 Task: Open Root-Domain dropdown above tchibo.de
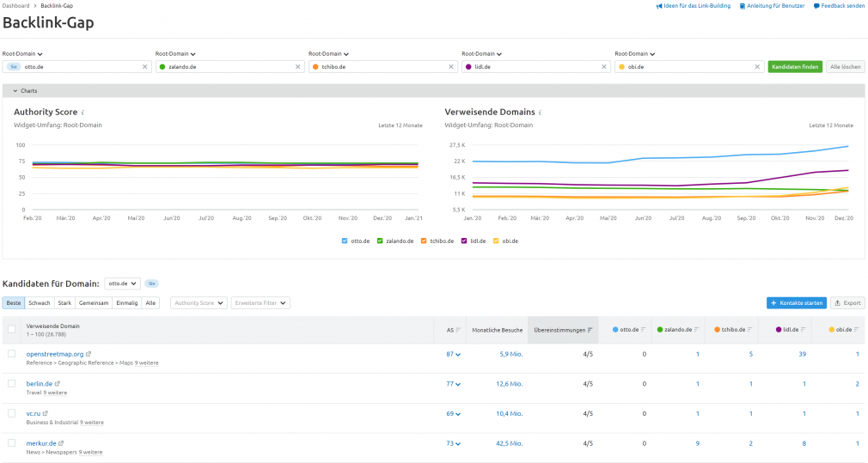(328, 54)
